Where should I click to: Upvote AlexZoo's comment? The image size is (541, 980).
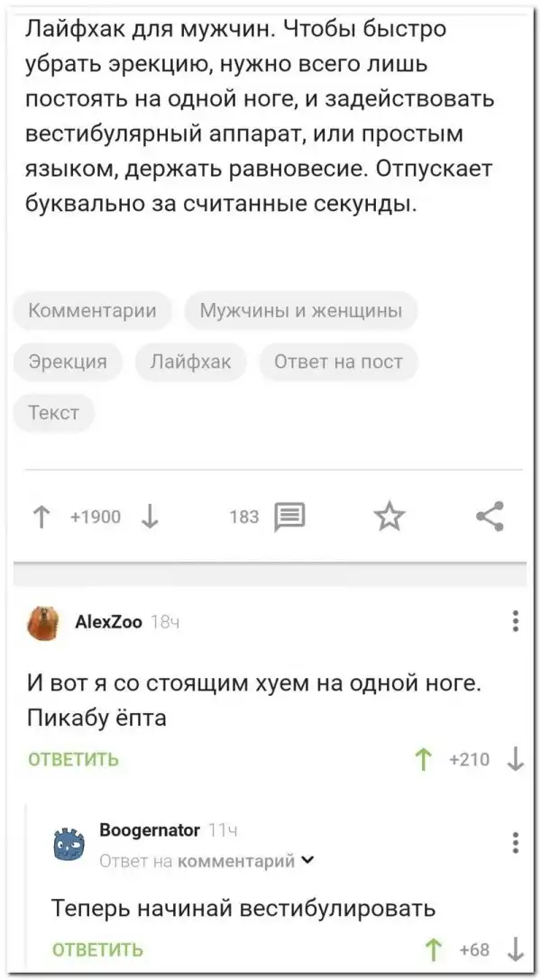pos(423,760)
